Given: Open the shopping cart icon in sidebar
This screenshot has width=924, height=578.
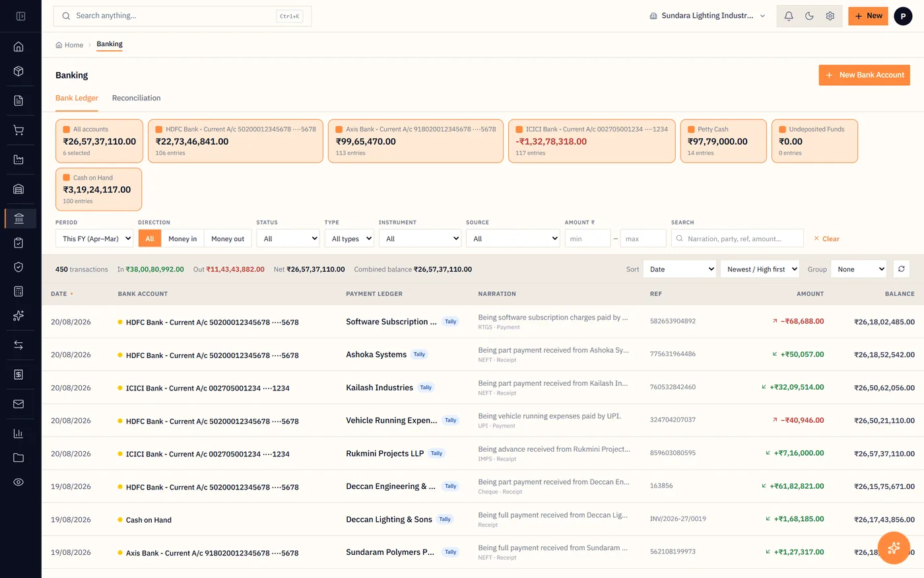Looking at the screenshot, I should 18,130.
